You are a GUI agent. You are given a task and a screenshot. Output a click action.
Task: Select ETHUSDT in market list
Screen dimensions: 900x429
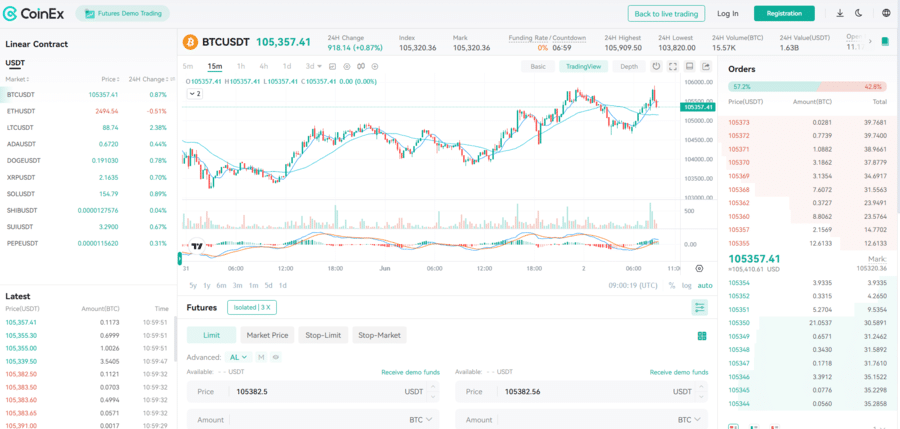pyautogui.click(x=88, y=111)
